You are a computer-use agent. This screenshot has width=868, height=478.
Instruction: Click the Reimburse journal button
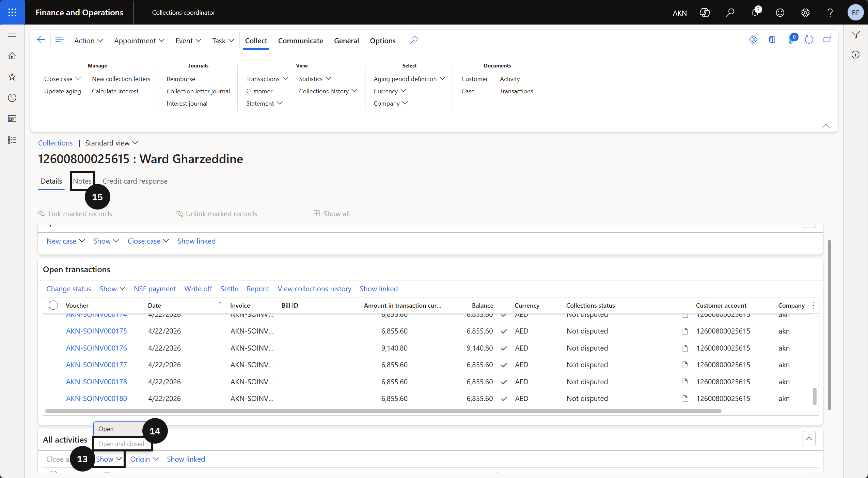[x=181, y=79]
